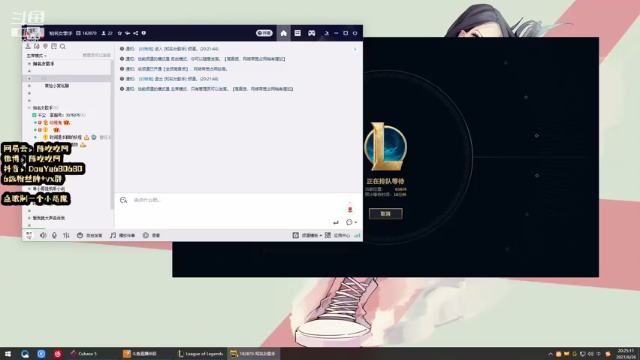This screenshot has width=640, height=360.
Task: Click the online user count 22
Action: point(107,33)
